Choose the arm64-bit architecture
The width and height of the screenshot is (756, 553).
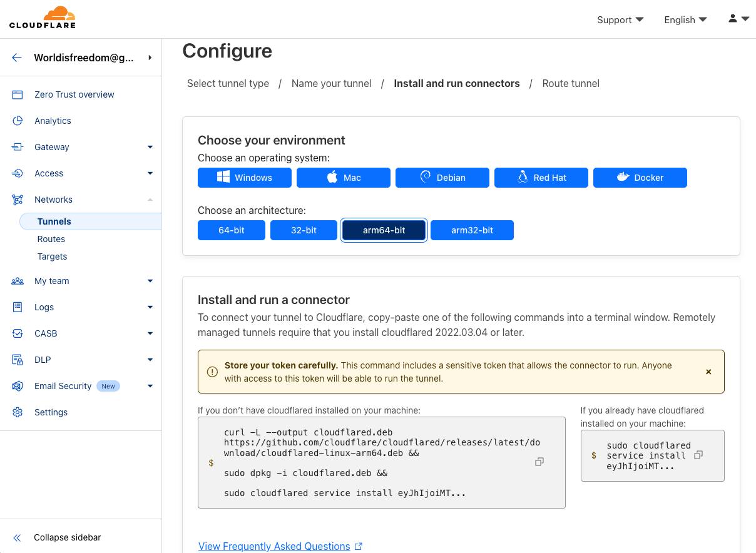(x=384, y=230)
